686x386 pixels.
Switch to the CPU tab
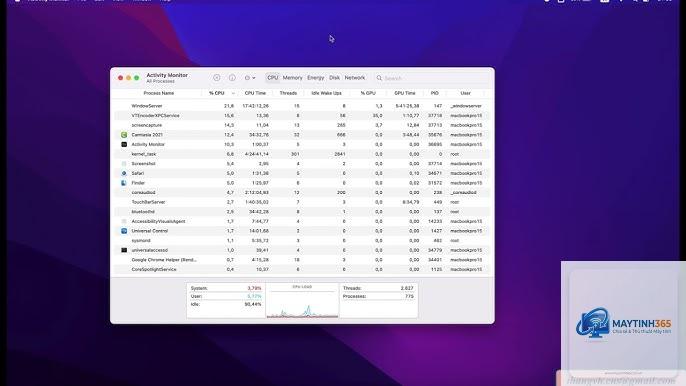(273, 78)
